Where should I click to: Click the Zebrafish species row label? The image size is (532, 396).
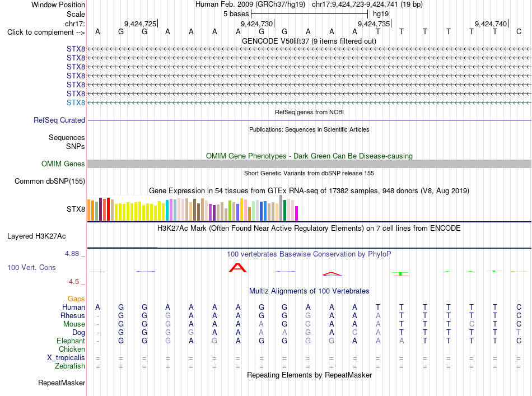70,366
